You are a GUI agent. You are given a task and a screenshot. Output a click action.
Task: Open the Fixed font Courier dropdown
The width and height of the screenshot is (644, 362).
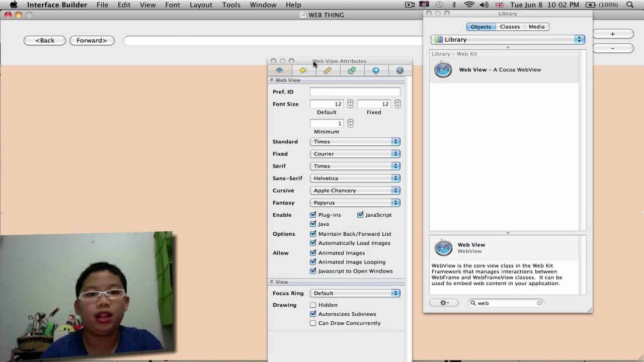pyautogui.click(x=355, y=154)
